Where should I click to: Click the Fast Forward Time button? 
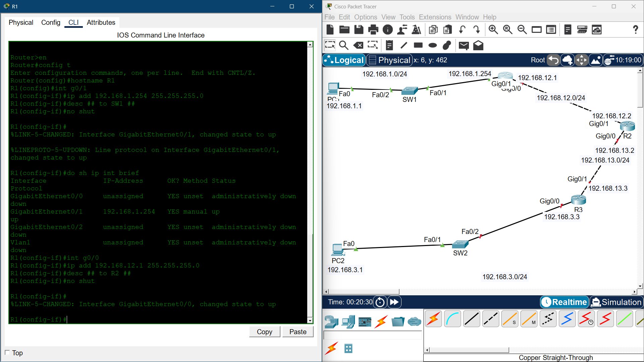(394, 302)
